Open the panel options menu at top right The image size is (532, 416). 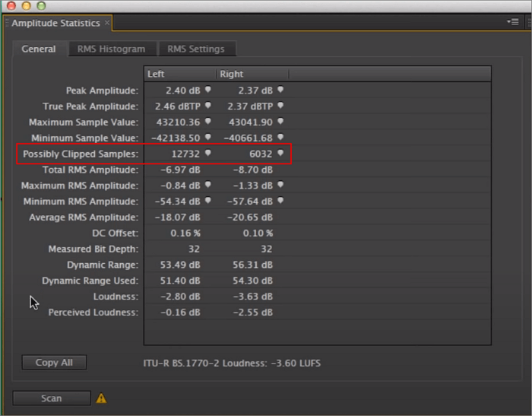pyautogui.click(x=513, y=22)
